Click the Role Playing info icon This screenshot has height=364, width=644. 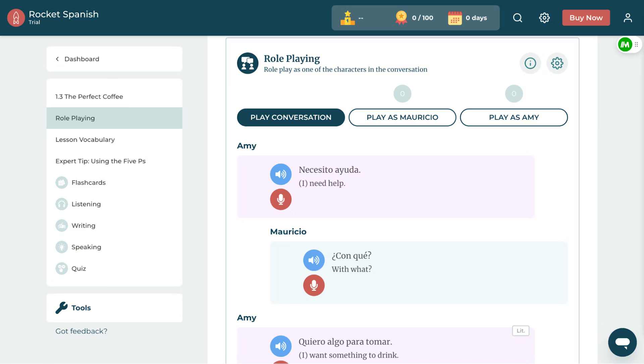pos(530,63)
